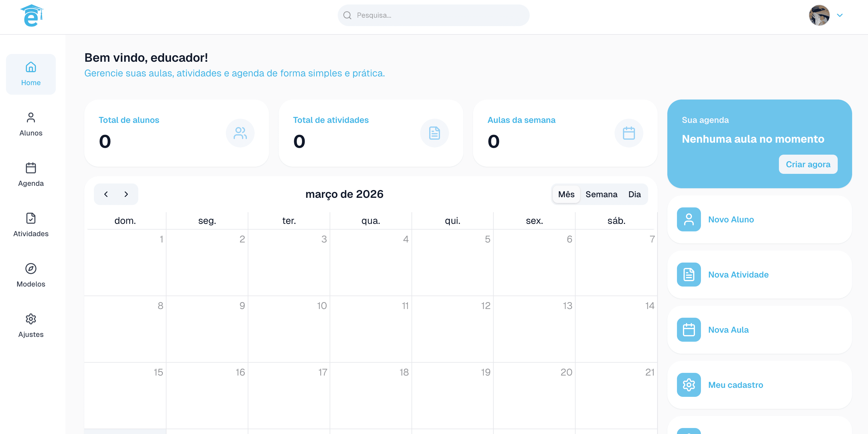Click the users icon in Total de alunos card

tap(240, 133)
